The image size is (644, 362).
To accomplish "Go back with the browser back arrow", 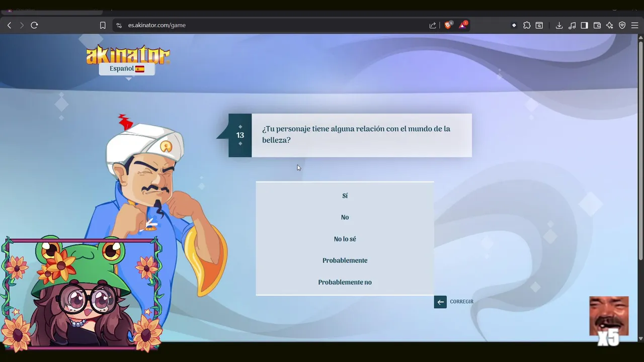I will (x=9, y=25).
